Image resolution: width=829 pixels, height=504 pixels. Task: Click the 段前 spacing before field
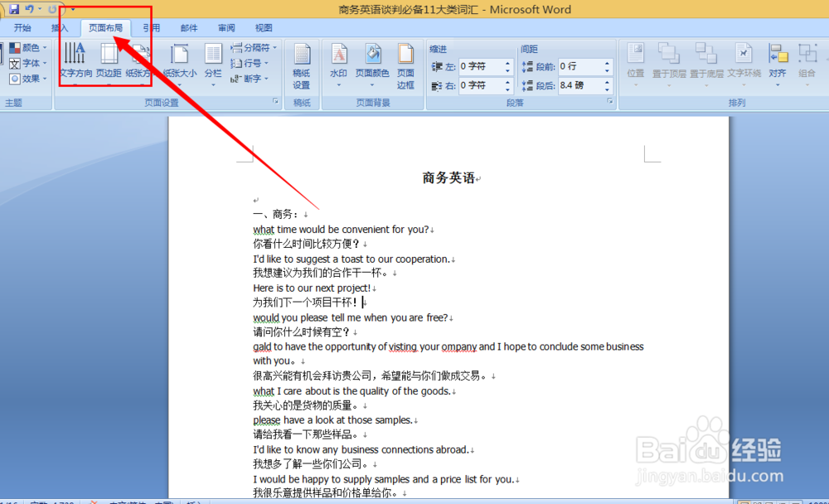click(580, 66)
